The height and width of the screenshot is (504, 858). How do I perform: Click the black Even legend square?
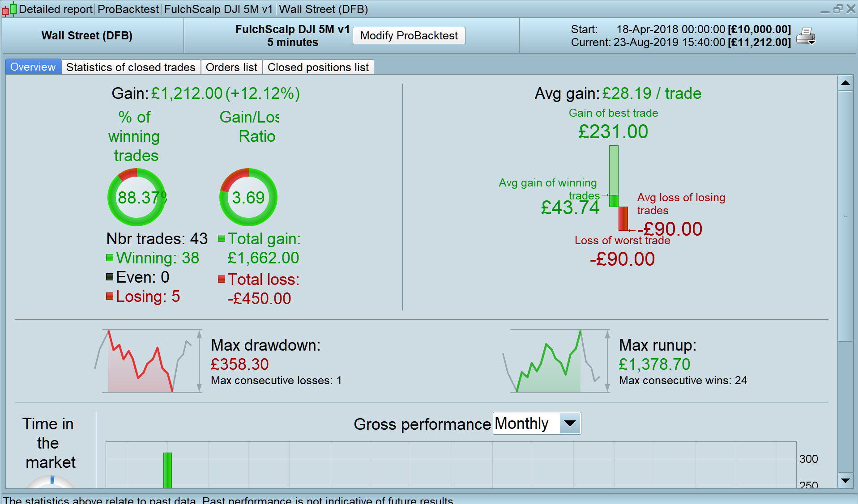(x=110, y=277)
